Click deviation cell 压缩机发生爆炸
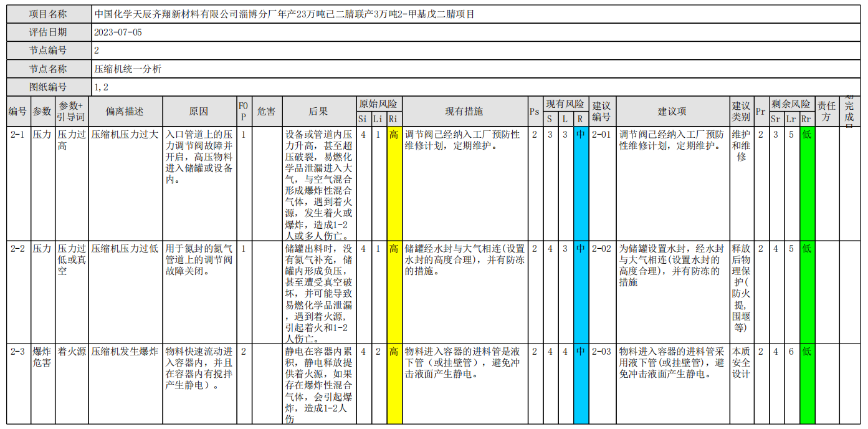The image size is (868, 429). pyautogui.click(x=126, y=383)
